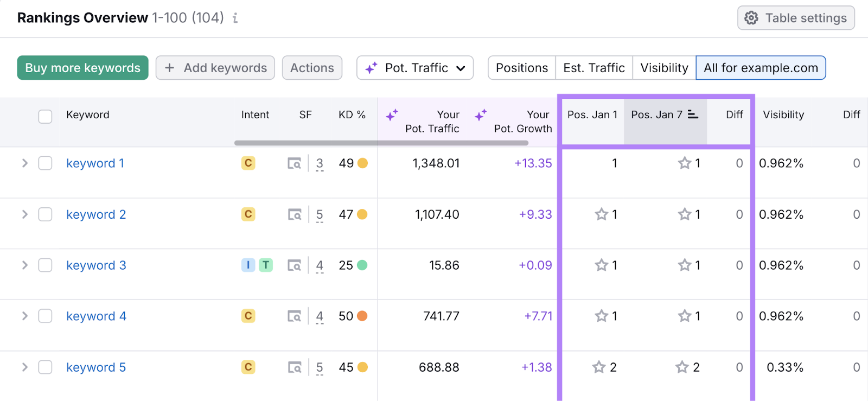This screenshot has height=401, width=868.
Task: Open the Pot. Traffic dropdown
Action: [415, 68]
